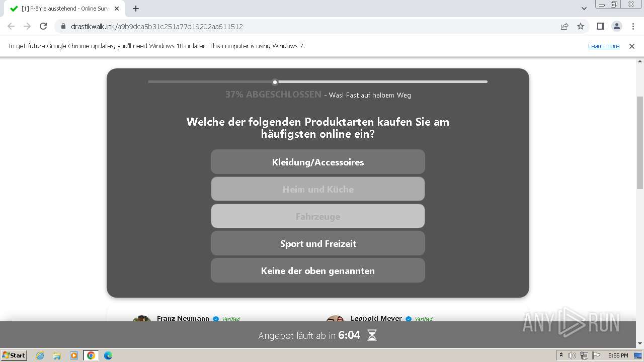Open Windows Explorer from taskbar
This screenshot has width=644, height=362.
coord(57,355)
